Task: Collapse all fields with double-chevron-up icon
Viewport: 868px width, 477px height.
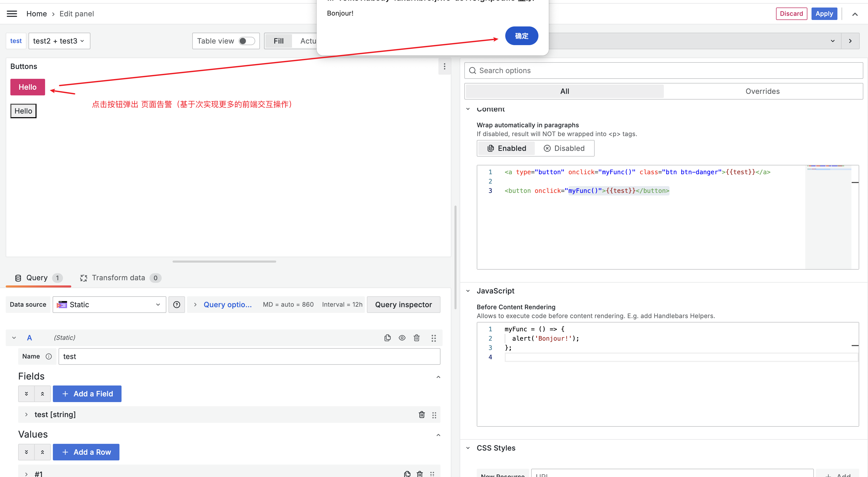Action: click(x=42, y=394)
